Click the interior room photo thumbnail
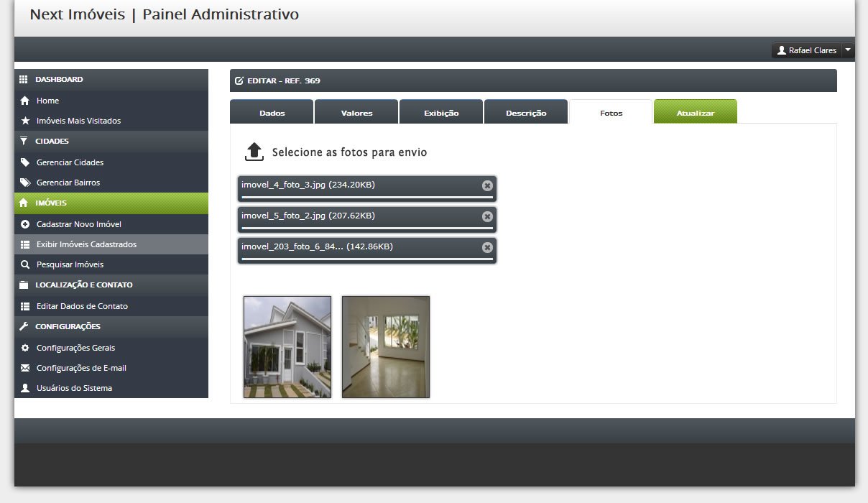This screenshot has height=503, width=868. tap(386, 347)
